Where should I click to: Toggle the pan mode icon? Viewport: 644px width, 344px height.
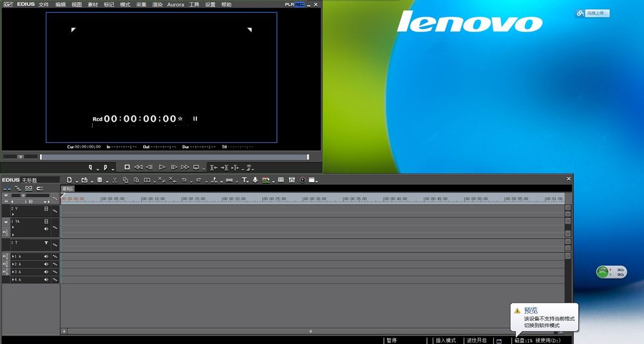40,188
